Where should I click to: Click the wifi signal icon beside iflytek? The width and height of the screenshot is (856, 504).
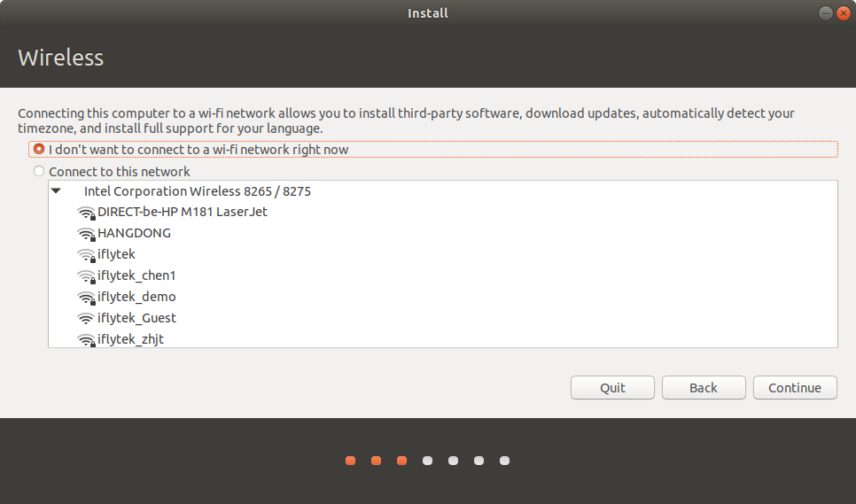pos(86,255)
